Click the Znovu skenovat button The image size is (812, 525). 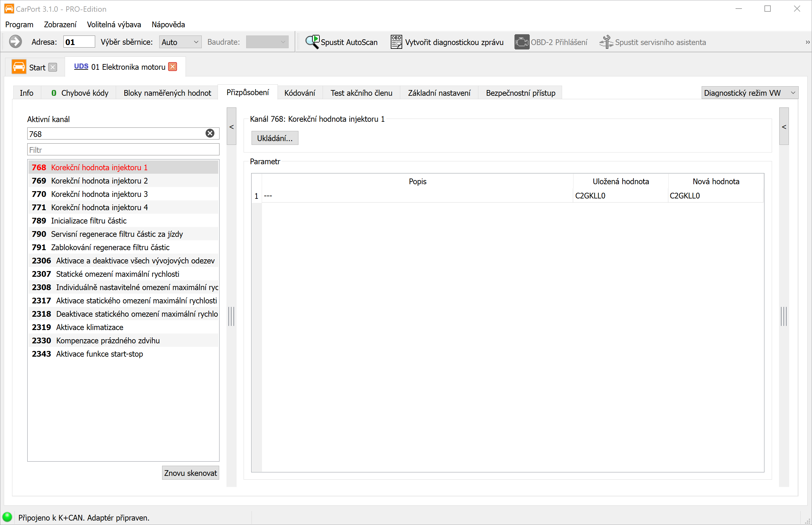190,473
